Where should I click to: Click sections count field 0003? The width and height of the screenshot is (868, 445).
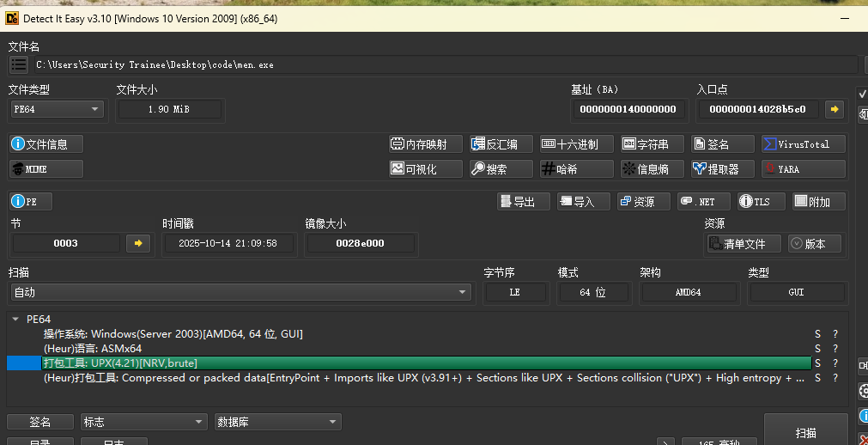coord(66,243)
